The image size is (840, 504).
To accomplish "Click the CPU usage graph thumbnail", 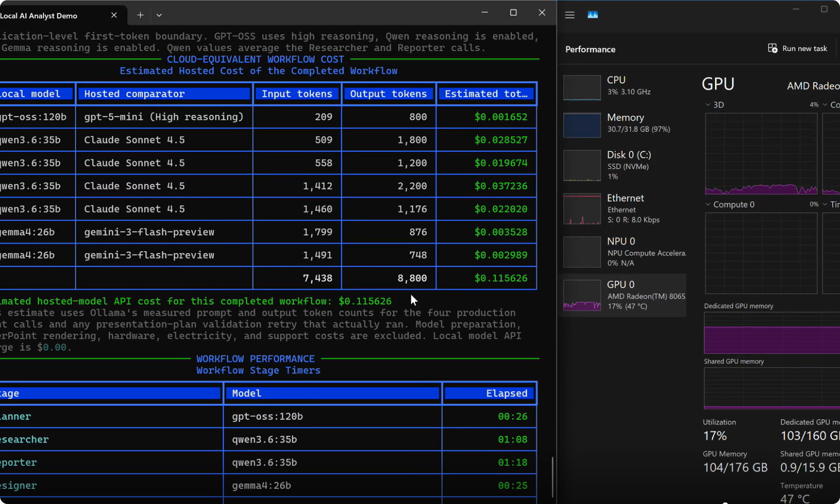I will (x=582, y=87).
